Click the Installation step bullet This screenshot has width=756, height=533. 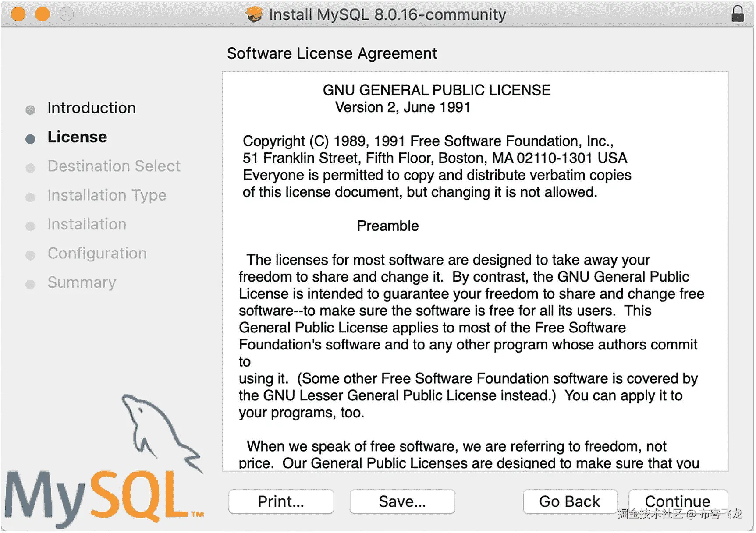coord(29,226)
